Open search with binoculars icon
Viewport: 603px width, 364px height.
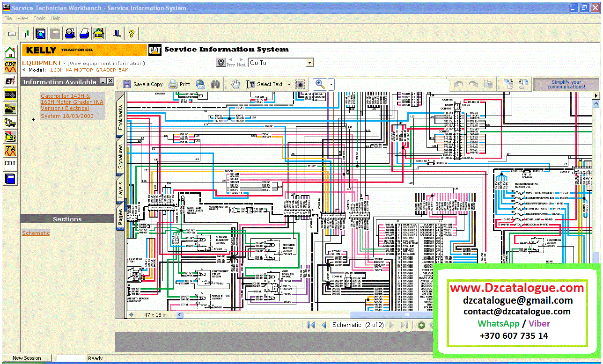[215, 84]
